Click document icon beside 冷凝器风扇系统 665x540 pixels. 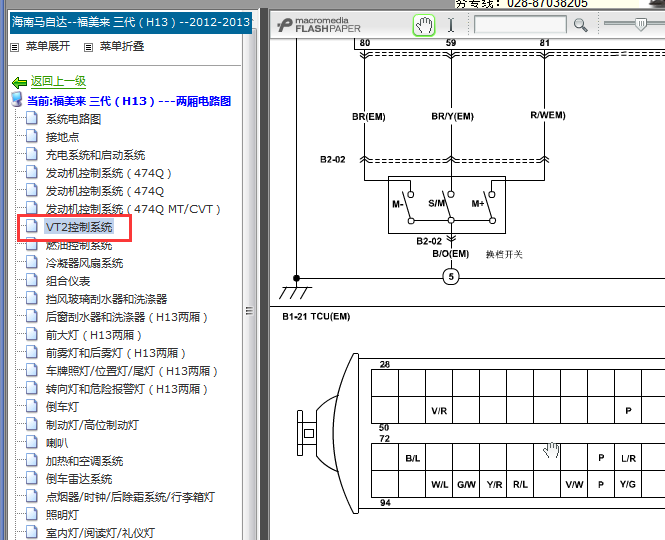(x=32, y=262)
